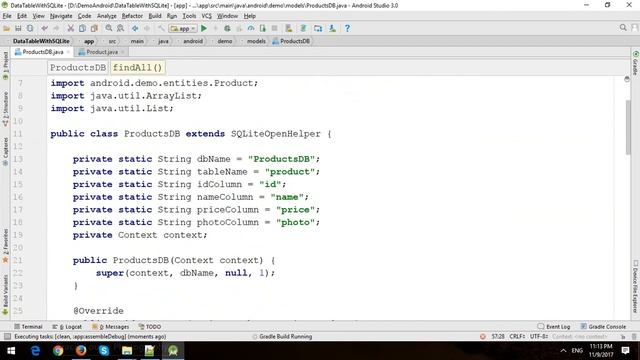Open the Event Log tool window
The image size is (640, 360).
[554, 327]
